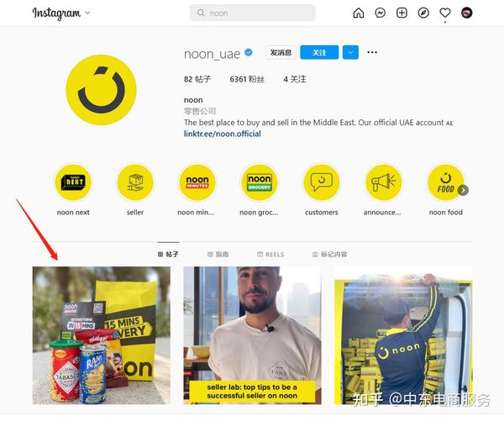Open the three-dot options menu beside the profile
The image size is (504, 421).
372,52
